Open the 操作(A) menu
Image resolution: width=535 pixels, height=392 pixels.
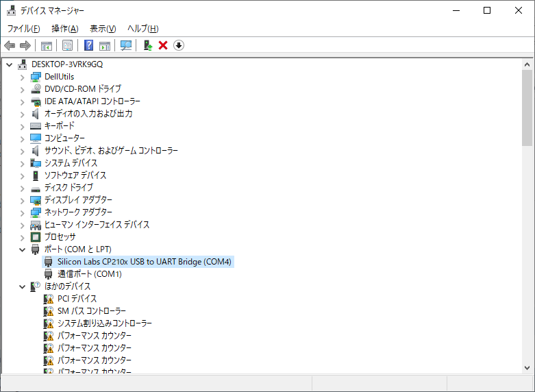(64, 28)
